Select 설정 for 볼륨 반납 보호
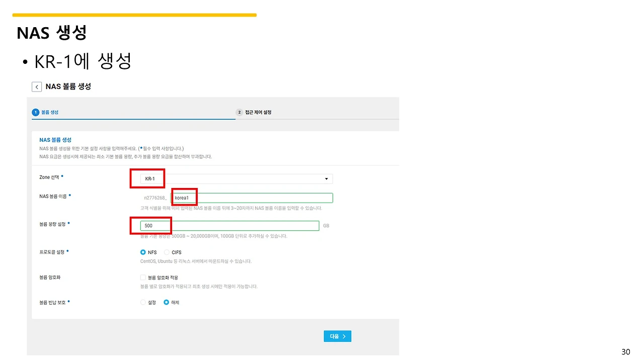 click(x=143, y=303)
